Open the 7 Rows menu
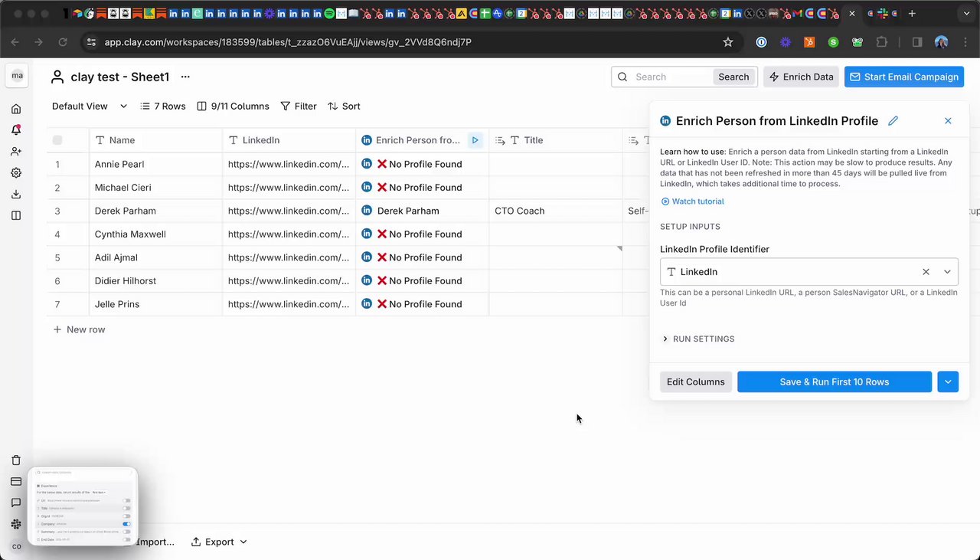Image resolution: width=980 pixels, height=560 pixels. click(163, 106)
